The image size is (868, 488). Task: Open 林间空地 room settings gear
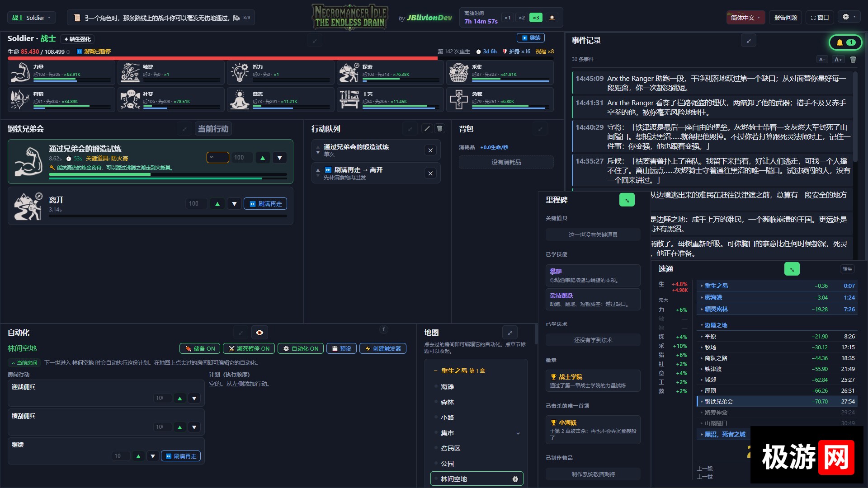pyautogui.click(x=515, y=479)
